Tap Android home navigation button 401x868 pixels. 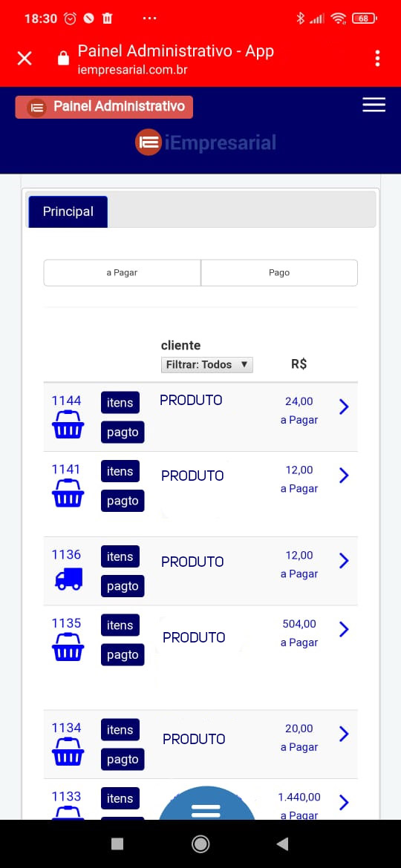[x=200, y=844]
